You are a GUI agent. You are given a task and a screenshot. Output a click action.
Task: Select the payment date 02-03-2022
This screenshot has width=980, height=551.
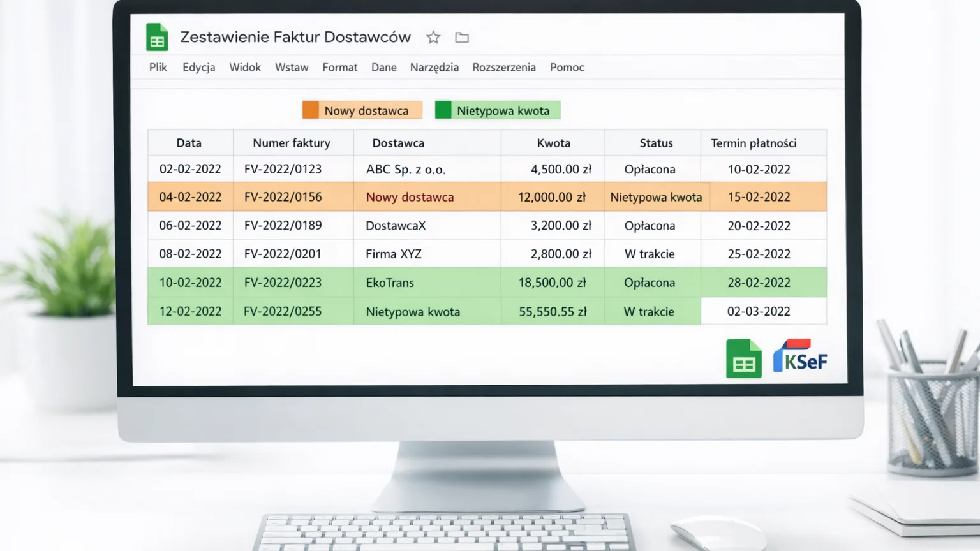pos(763,311)
